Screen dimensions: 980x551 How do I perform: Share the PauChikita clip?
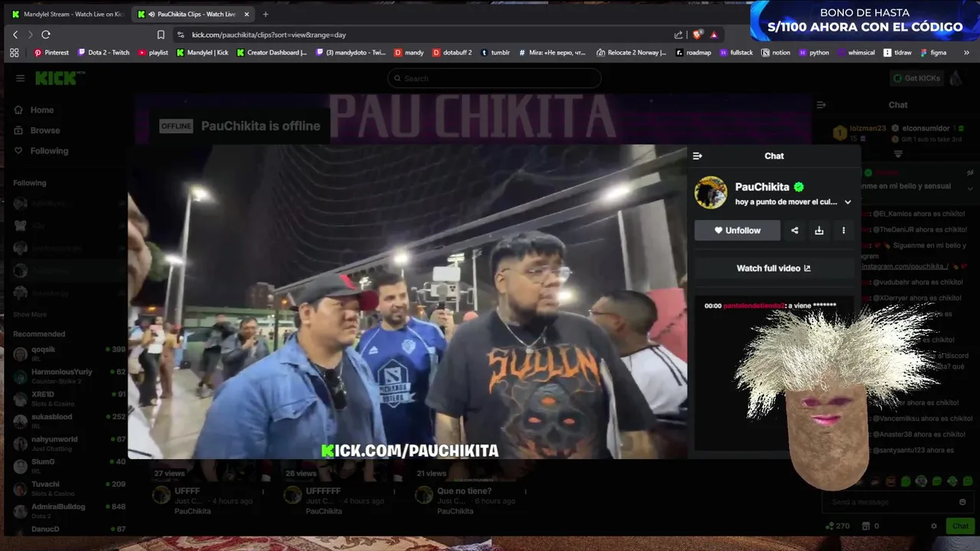pyautogui.click(x=795, y=230)
